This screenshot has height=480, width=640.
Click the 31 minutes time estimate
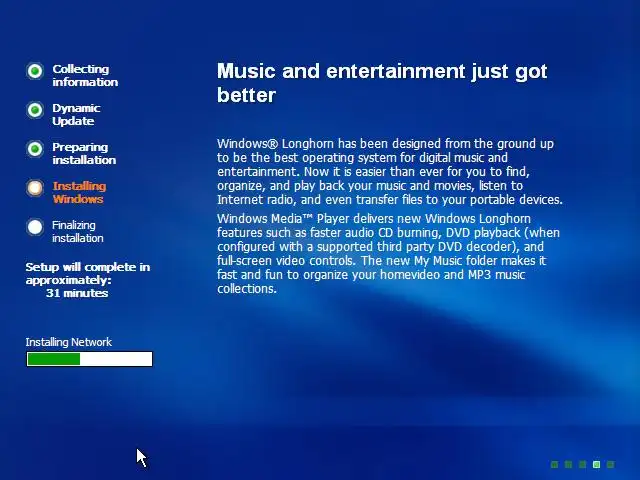[x=77, y=293]
